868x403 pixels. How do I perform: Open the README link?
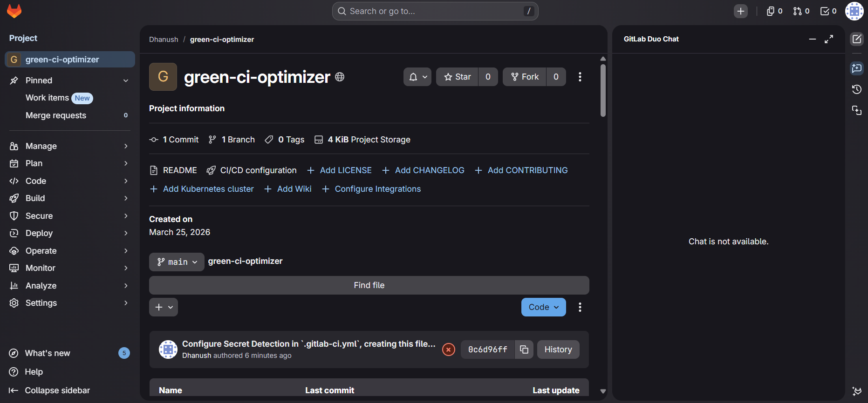(173, 170)
